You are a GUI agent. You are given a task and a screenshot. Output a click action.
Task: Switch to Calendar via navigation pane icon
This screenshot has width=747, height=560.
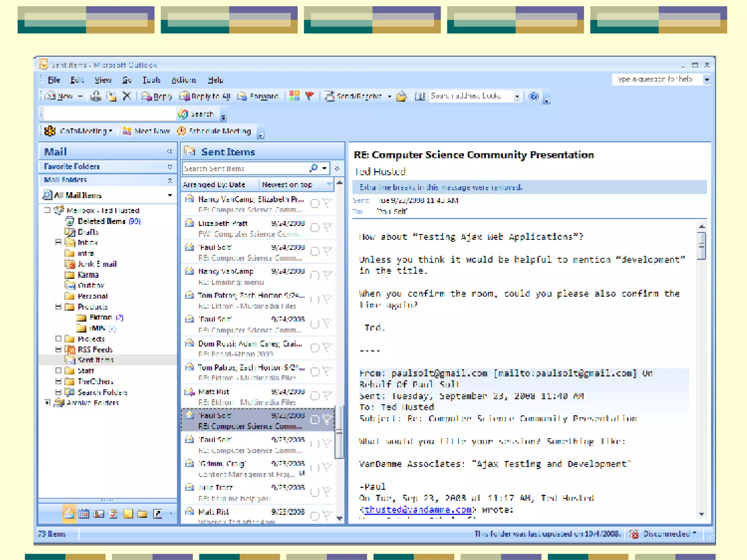[84, 514]
